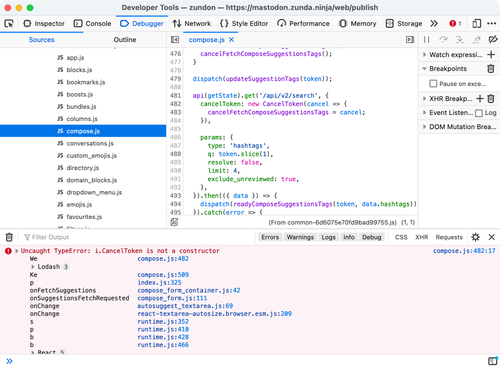Screen dimensions: 500x379
Task: Open compose.js:482:17 error location link
Action: click(x=464, y=251)
